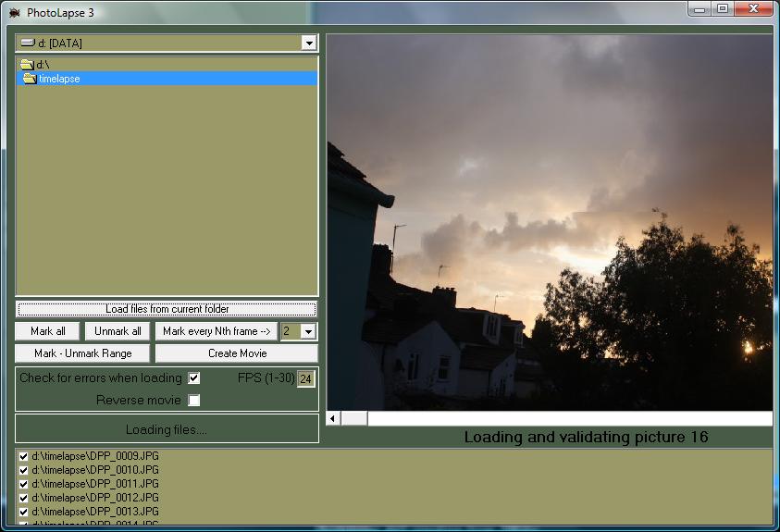Click the FPS value field showing 24
The width and height of the screenshot is (780, 532).
(x=305, y=378)
